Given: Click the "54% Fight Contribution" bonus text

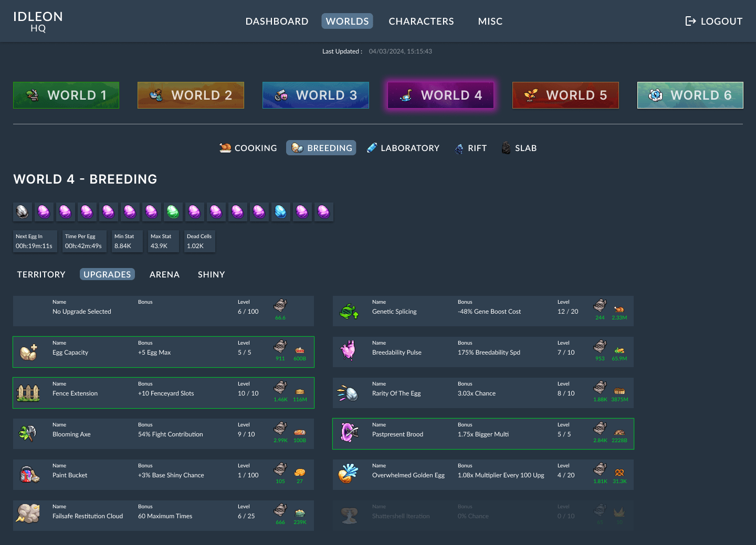Looking at the screenshot, I should point(171,434).
